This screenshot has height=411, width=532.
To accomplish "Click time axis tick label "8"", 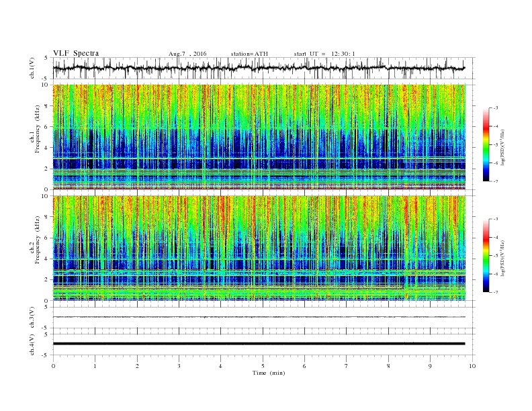I will pyautogui.click(x=388, y=366).
